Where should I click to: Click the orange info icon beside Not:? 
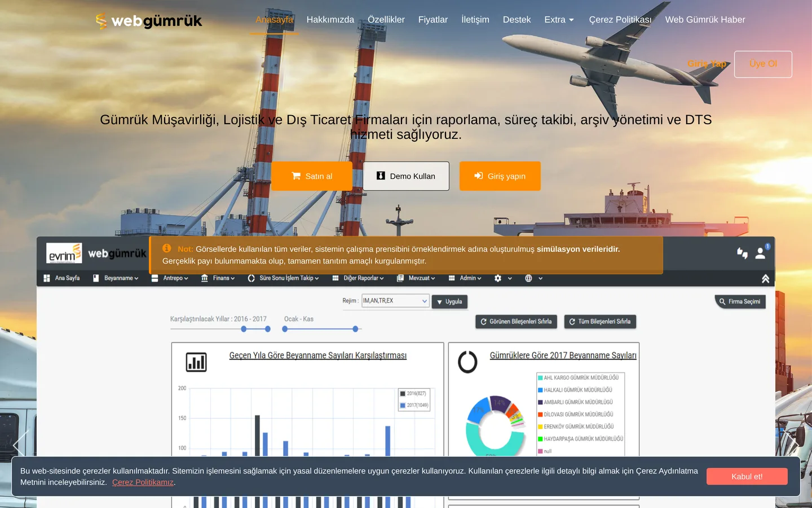click(167, 248)
